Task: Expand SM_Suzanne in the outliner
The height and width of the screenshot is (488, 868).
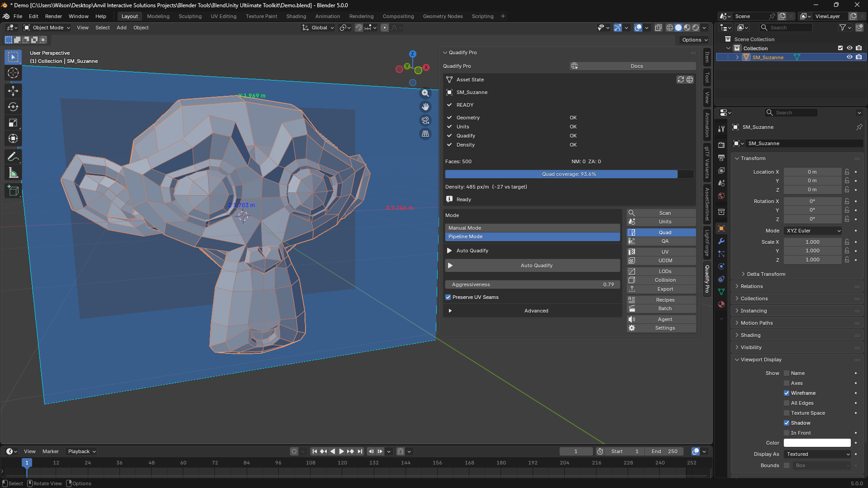Action: (737, 57)
